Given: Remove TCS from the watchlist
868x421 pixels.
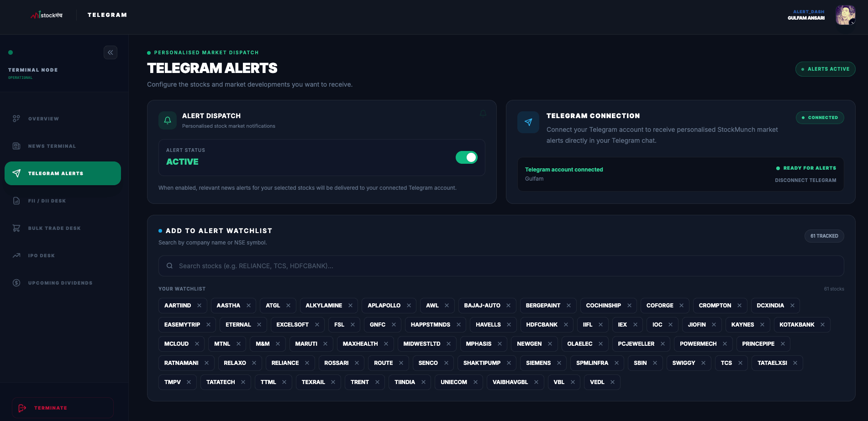Looking at the screenshot, I should pos(740,363).
